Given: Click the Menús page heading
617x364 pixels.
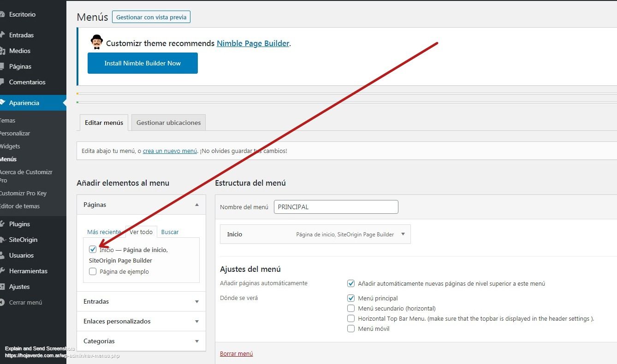Looking at the screenshot, I should pyautogui.click(x=92, y=17).
